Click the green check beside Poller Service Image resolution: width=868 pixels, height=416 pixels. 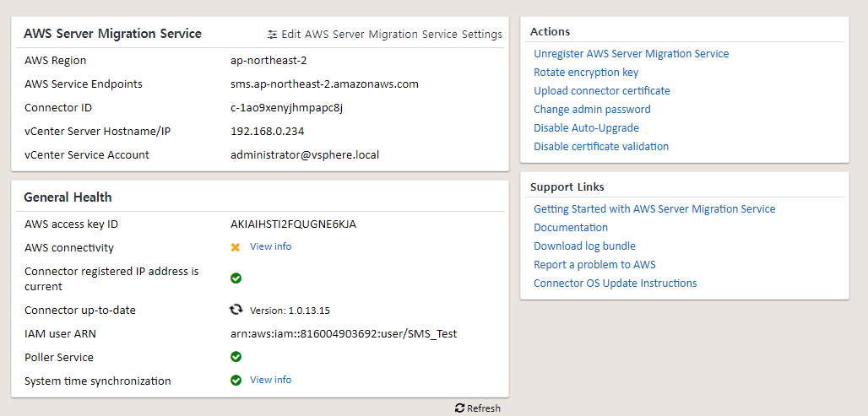click(236, 357)
